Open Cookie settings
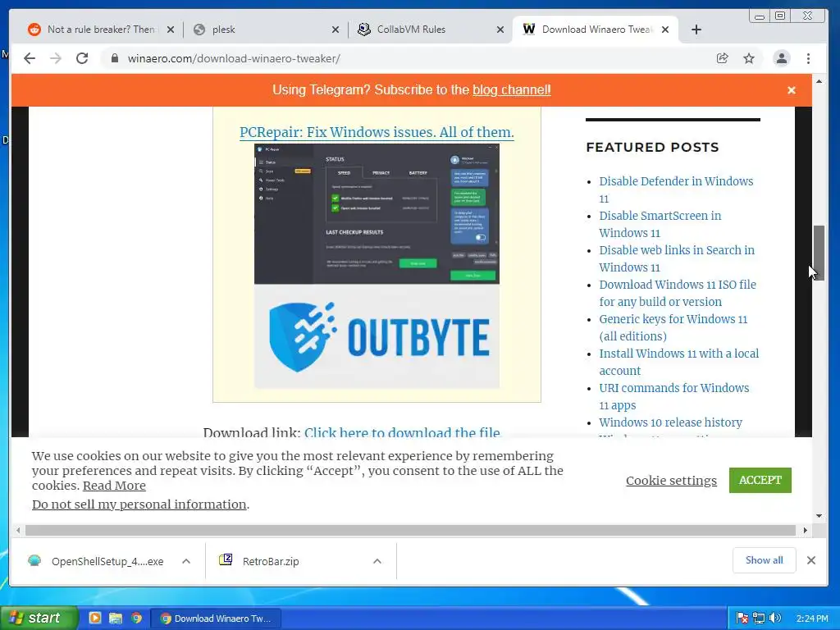This screenshot has width=840, height=630. pos(671,481)
